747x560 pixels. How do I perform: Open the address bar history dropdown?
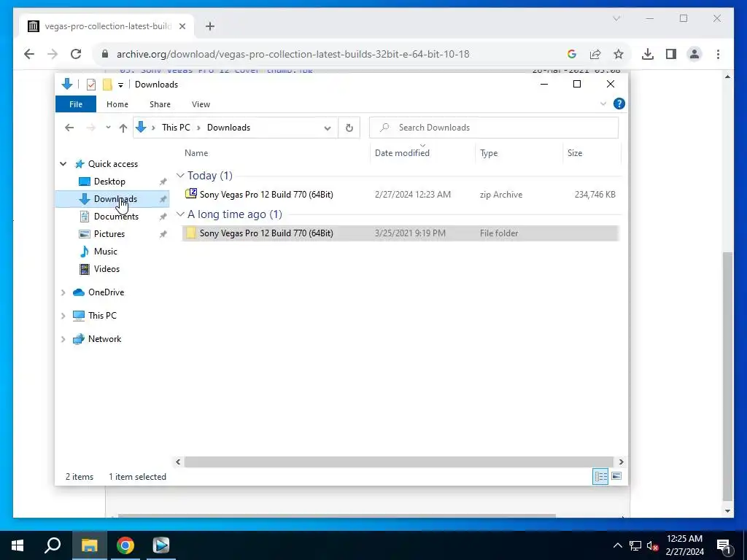328,128
